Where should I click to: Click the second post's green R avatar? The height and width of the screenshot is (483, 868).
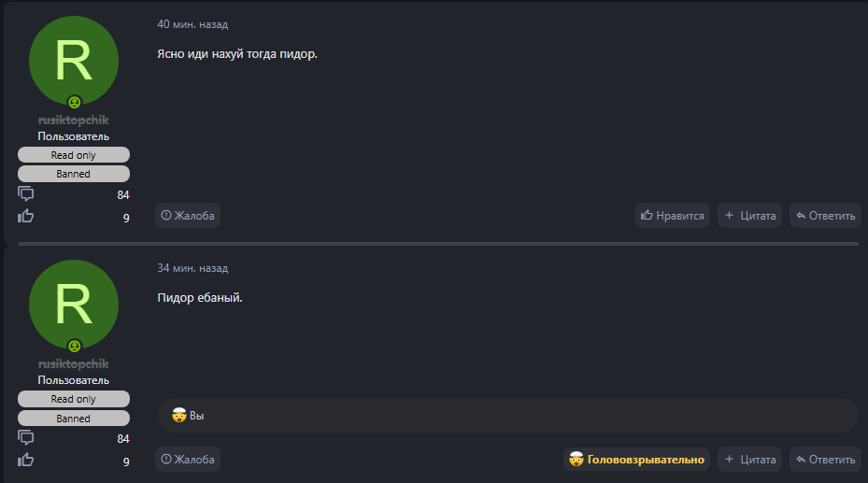(x=74, y=304)
